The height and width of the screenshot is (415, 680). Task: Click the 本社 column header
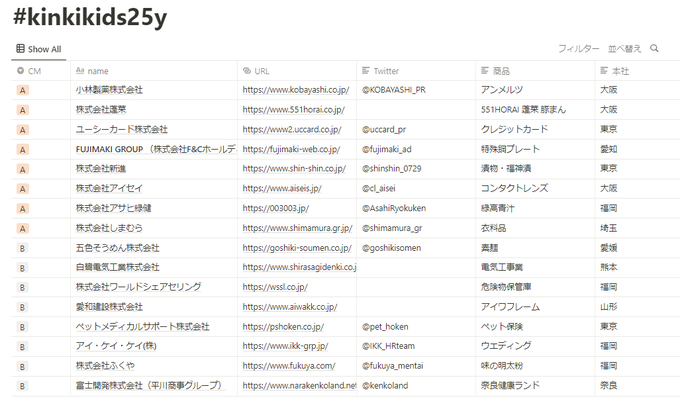tap(615, 71)
